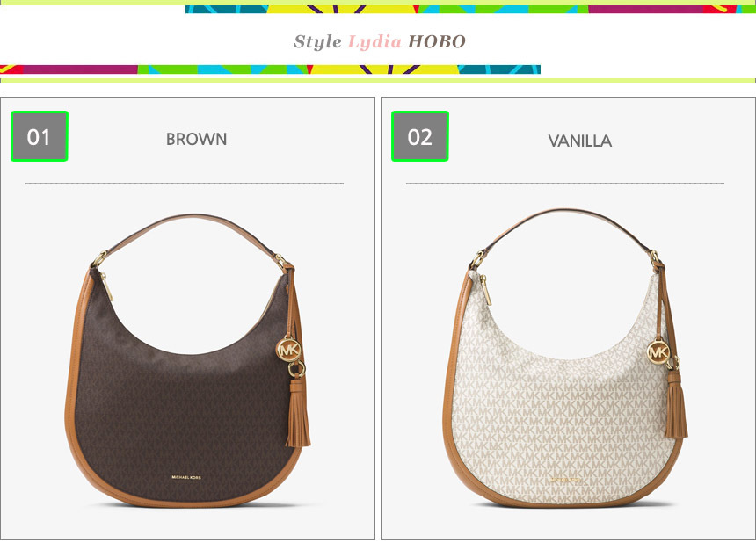Click the MK charm on vanilla bag

coord(658,352)
